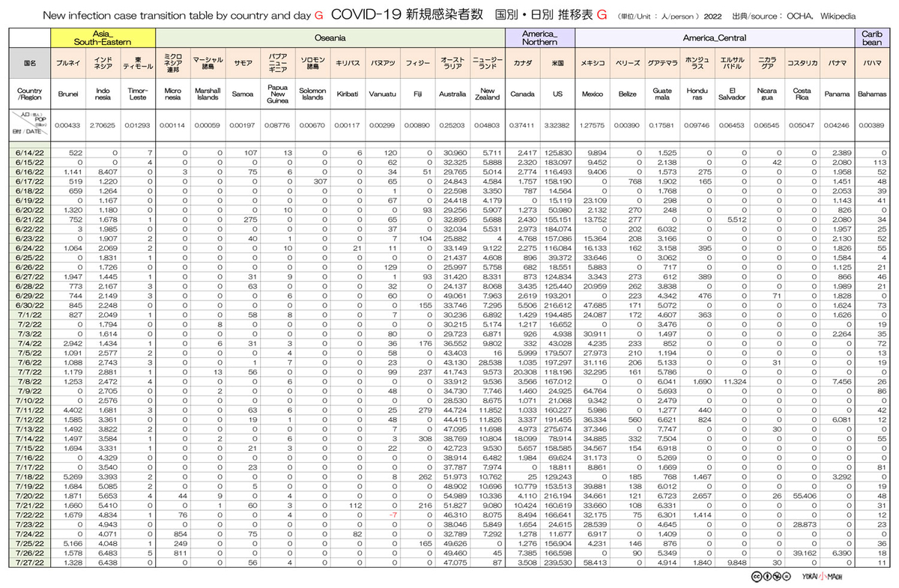Select the America_Central region header

(x=715, y=38)
